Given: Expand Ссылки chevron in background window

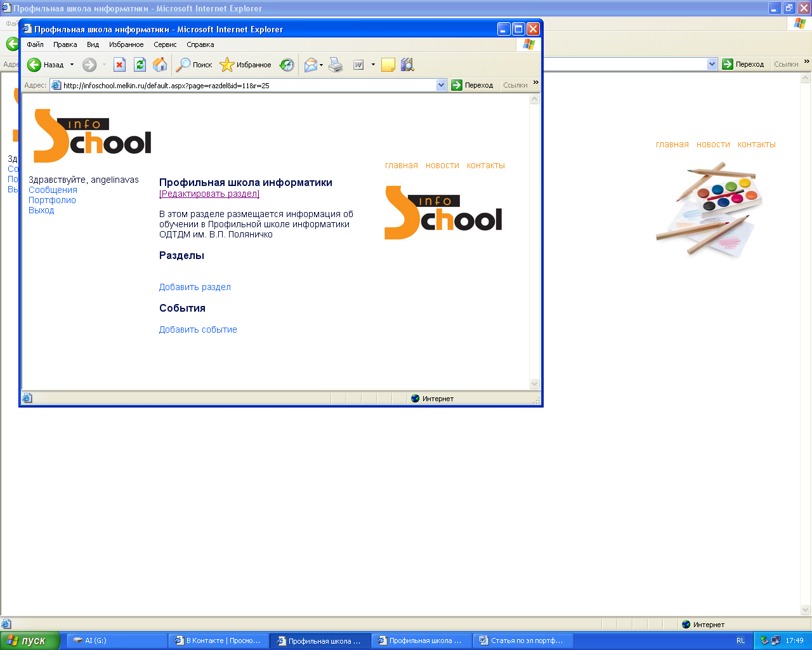Looking at the screenshot, I should 807,62.
